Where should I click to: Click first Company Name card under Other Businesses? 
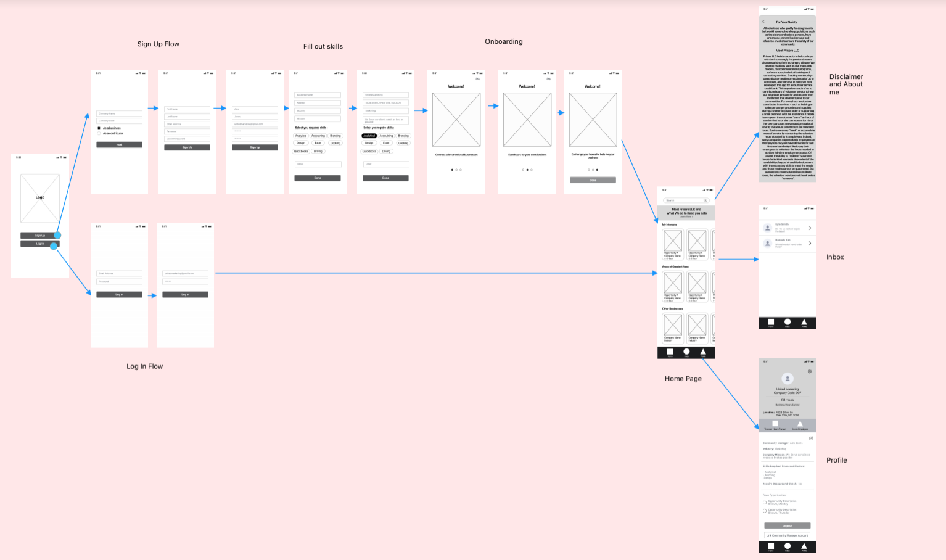click(673, 328)
